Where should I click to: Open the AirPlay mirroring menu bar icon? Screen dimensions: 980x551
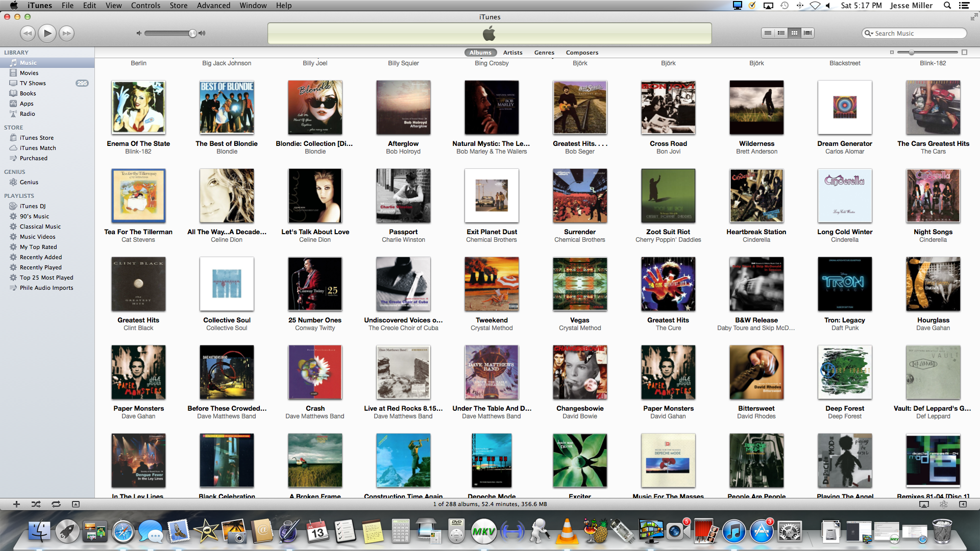[768, 5]
